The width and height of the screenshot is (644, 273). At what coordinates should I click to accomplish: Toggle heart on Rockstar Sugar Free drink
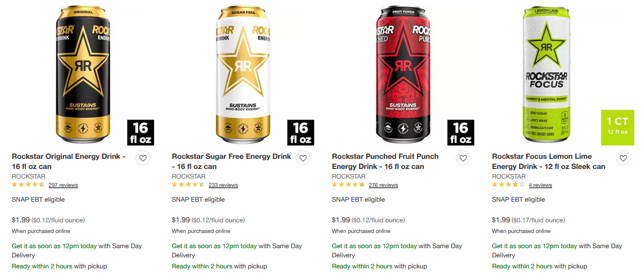pos(303,158)
